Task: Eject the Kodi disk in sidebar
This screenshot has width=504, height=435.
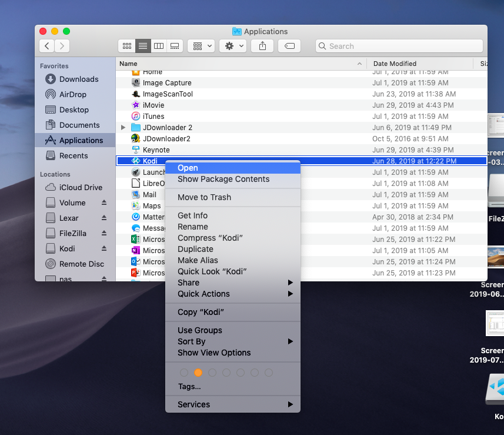Action: [x=104, y=248]
